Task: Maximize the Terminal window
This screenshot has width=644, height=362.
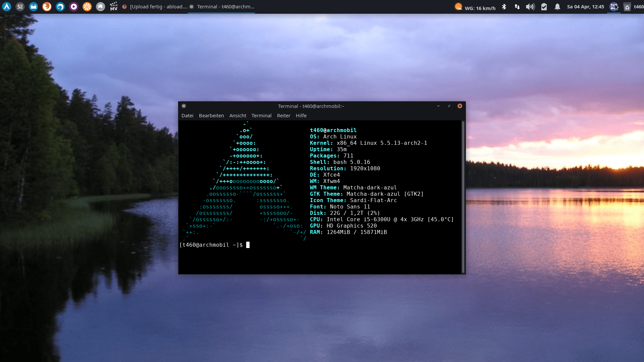Action: coord(449,106)
